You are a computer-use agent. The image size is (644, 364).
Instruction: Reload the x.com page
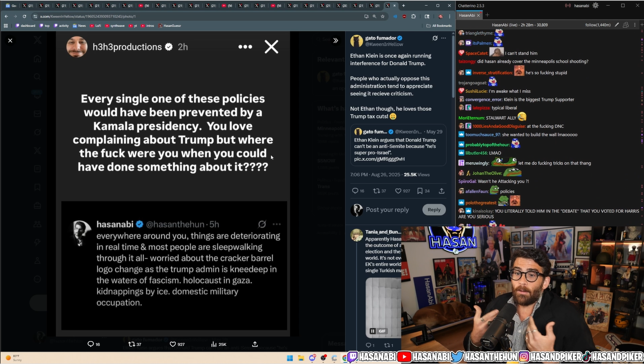tap(24, 16)
